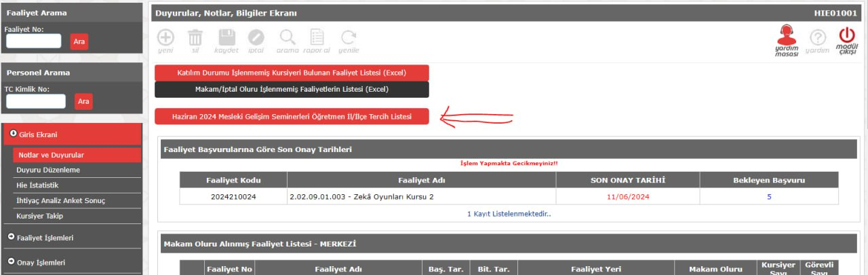The width and height of the screenshot is (868, 275).
Task: Open the 'rapor al' report icon
Action: 317,37
